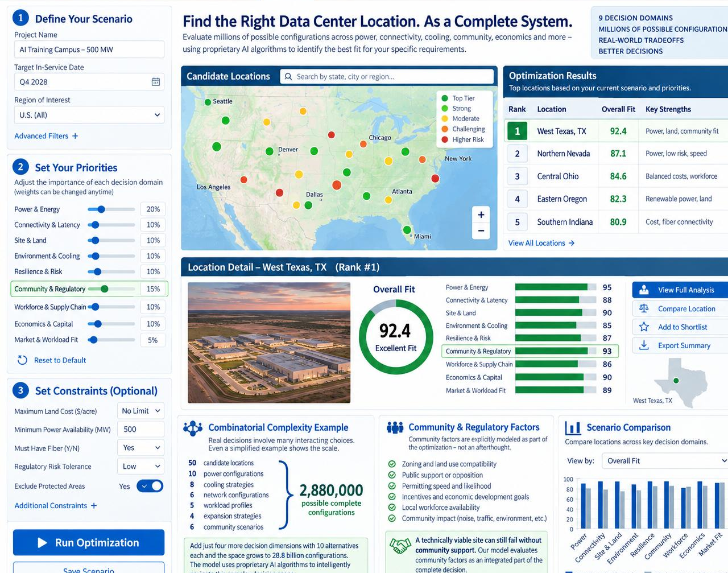Open the View by Overall Fit dropdown
The height and width of the screenshot is (573, 728).
pyautogui.click(x=665, y=461)
